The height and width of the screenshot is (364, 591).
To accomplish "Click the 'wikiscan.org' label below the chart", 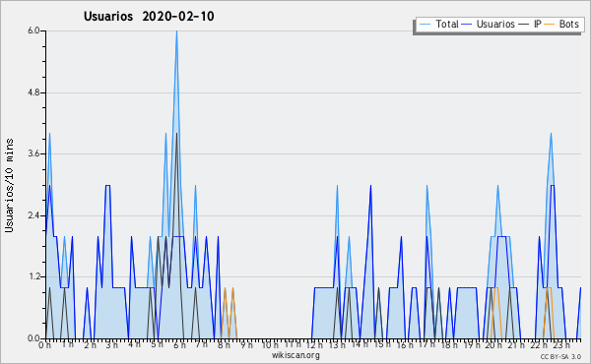I will coord(295,355).
